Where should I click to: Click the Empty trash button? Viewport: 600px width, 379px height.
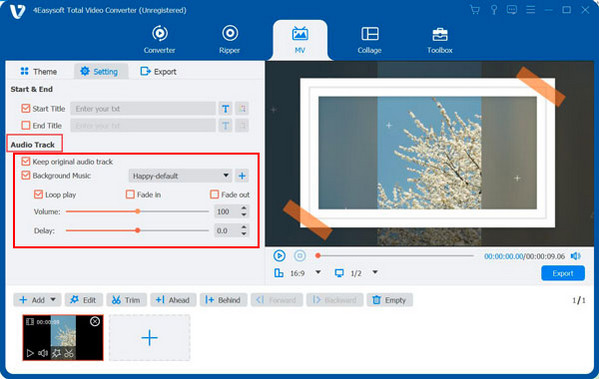coord(390,300)
